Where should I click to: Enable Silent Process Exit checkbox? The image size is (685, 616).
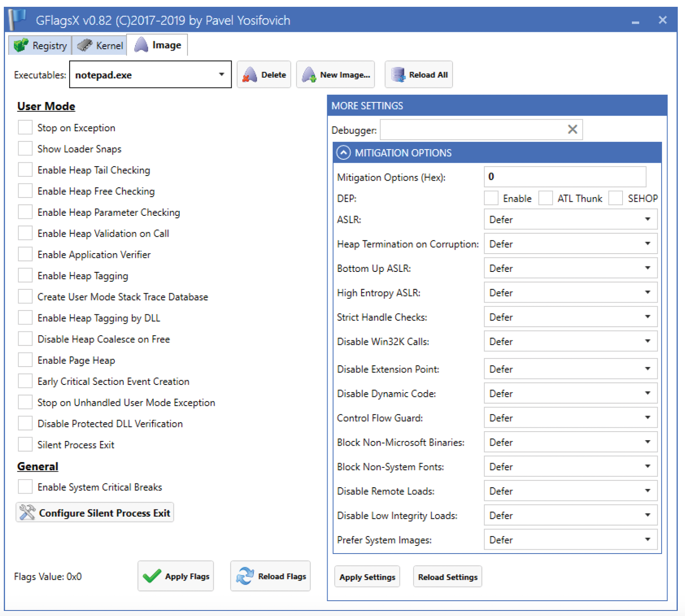25,444
